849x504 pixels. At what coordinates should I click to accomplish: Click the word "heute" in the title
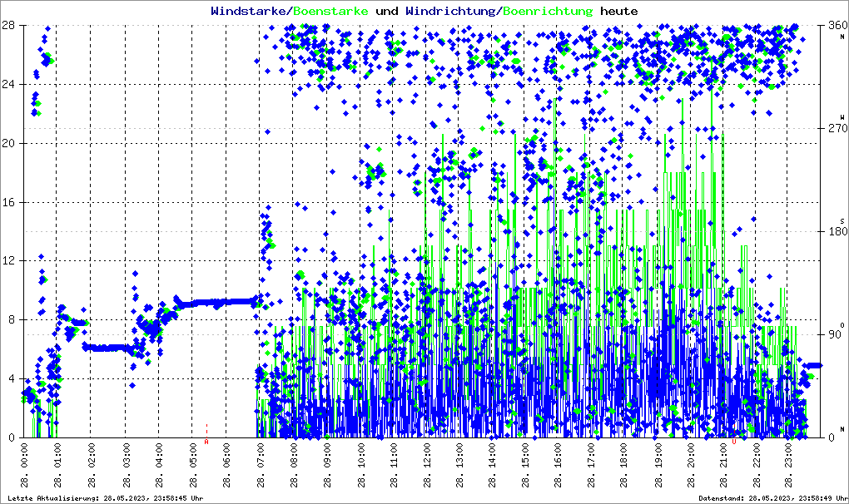[x=619, y=12]
